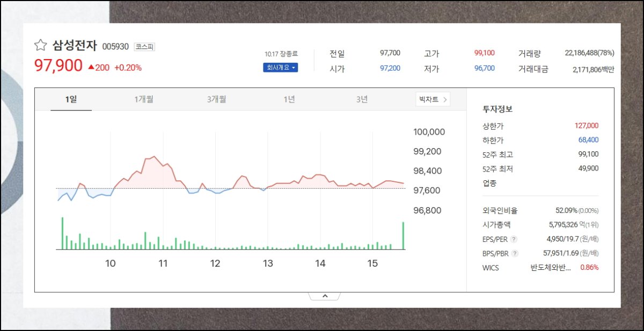Switch to the 3년 chart tab
Image resolution: width=644 pixels, height=331 pixels.
tap(362, 99)
